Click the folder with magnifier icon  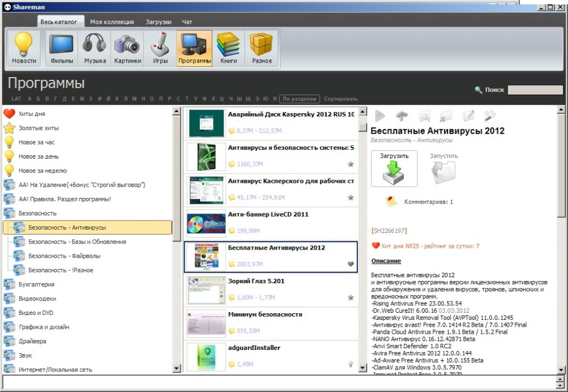(x=424, y=116)
